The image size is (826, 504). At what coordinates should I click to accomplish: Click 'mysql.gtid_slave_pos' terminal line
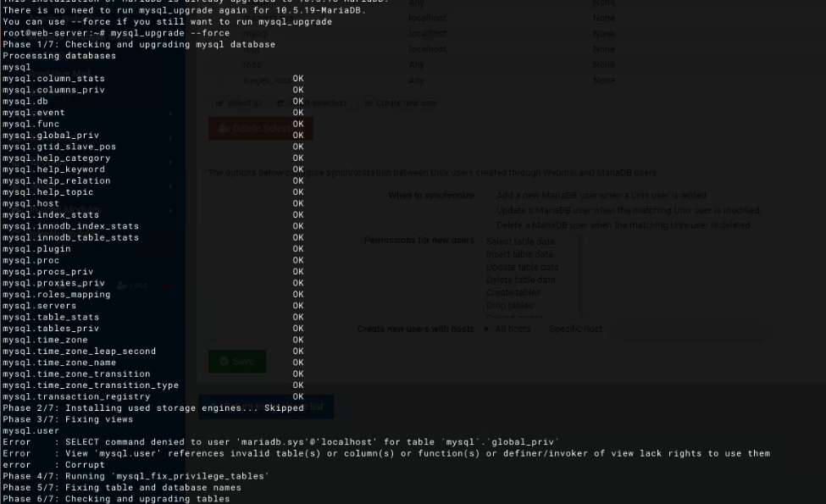click(59, 147)
